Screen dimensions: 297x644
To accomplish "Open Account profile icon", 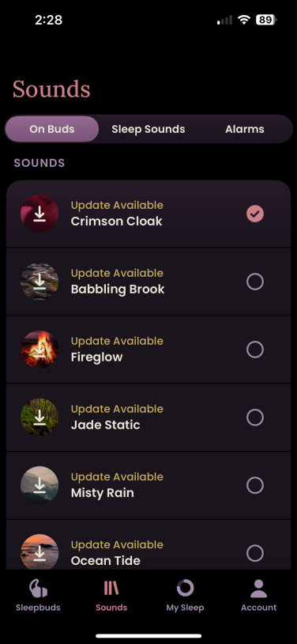I will click(259, 588).
